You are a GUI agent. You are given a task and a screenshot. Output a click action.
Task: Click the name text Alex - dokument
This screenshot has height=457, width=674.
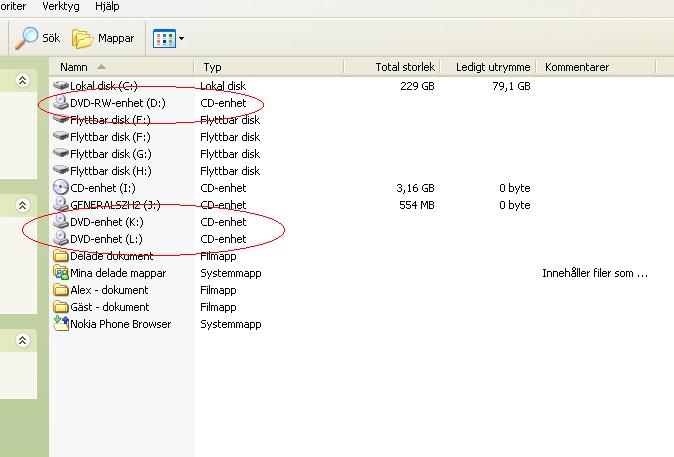click(x=109, y=290)
